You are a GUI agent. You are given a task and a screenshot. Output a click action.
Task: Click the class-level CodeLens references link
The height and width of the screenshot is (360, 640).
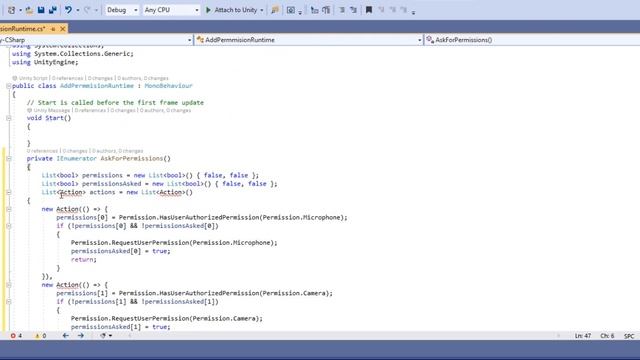pyautogui.click(x=68, y=78)
